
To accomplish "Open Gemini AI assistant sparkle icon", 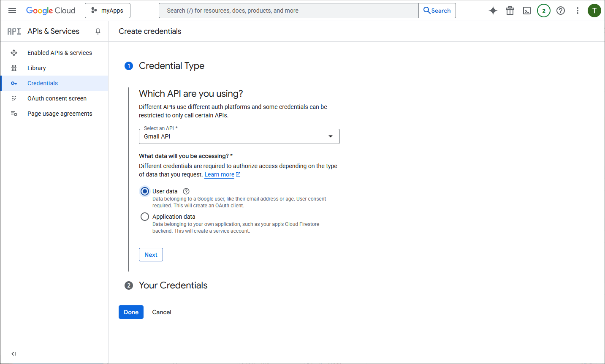I will point(493,11).
